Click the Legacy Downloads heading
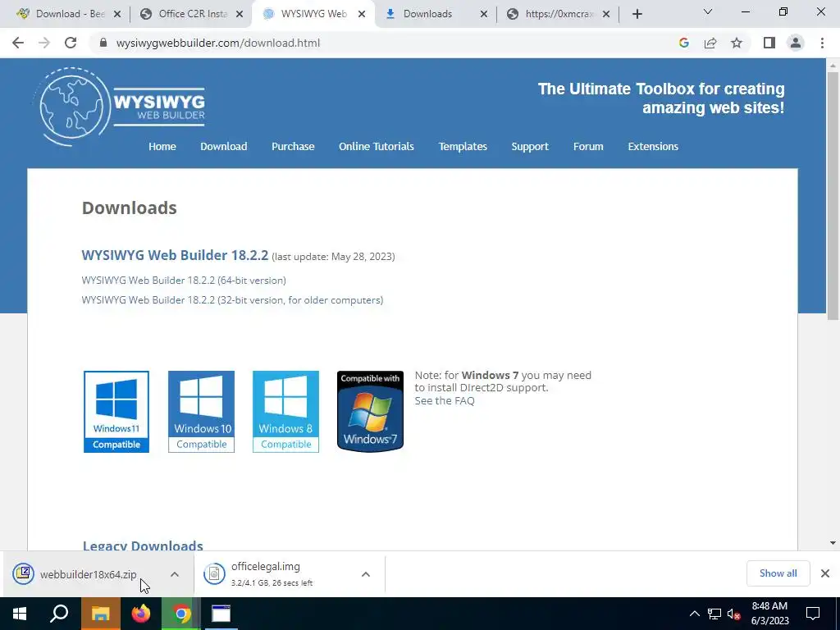The height and width of the screenshot is (630, 840). [x=143, y=545]
